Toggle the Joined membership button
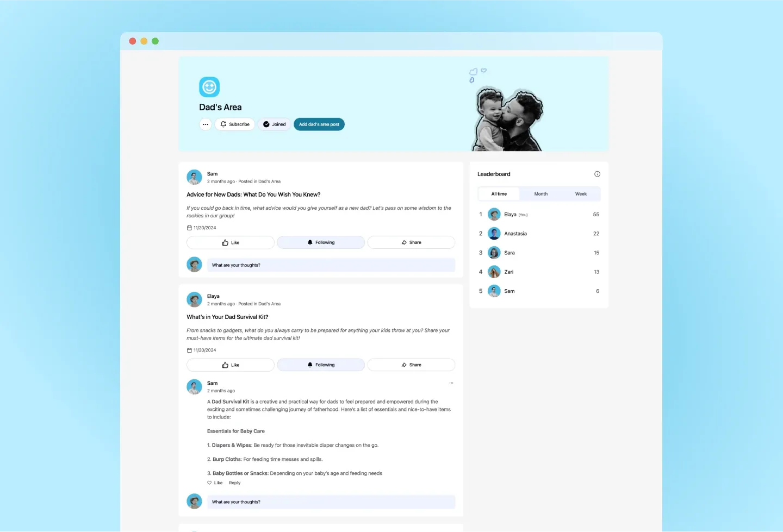783x532 pixels. (x=275, y=124)
